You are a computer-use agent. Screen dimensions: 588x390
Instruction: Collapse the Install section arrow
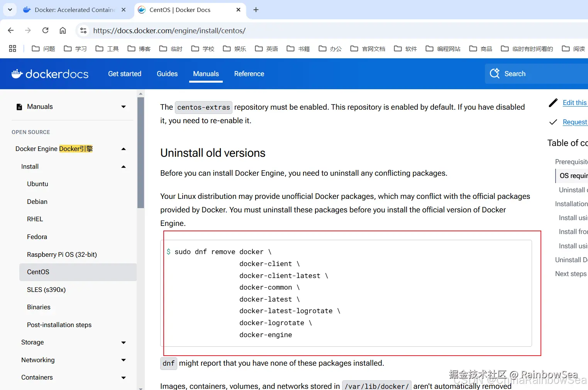click(124, 167)
